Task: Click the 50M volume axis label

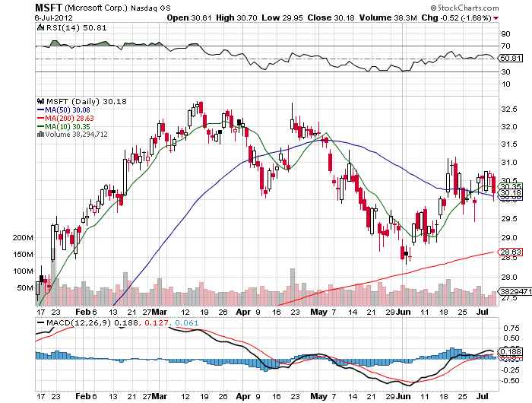Action: pos(25,288)
